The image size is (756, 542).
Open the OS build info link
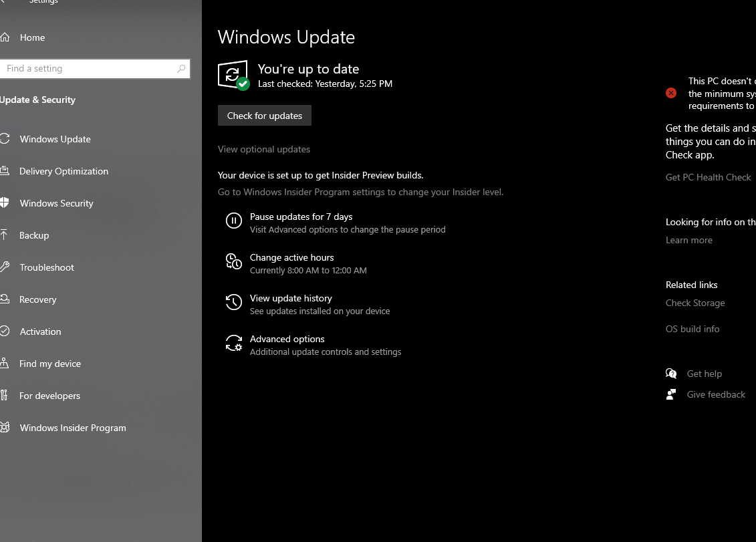point(692,329)
